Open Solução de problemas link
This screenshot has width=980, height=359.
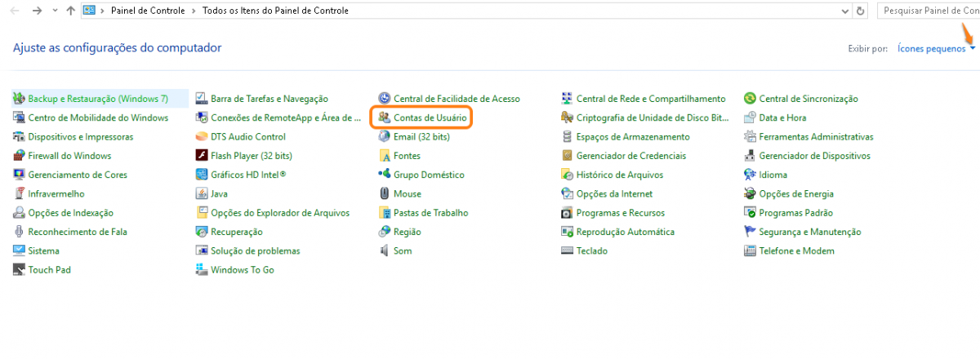pyautogui.click(x=256, y=251)
